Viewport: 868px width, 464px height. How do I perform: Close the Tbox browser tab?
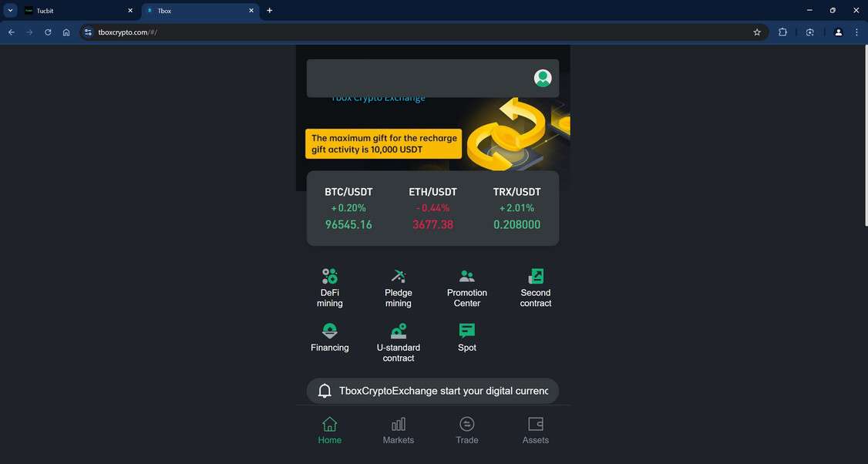(251, 11)
